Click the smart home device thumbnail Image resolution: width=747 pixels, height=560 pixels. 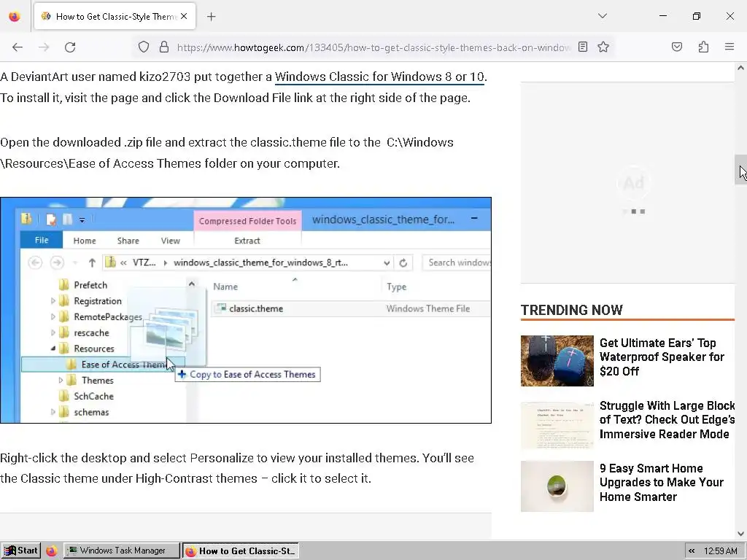click(557, 486)
